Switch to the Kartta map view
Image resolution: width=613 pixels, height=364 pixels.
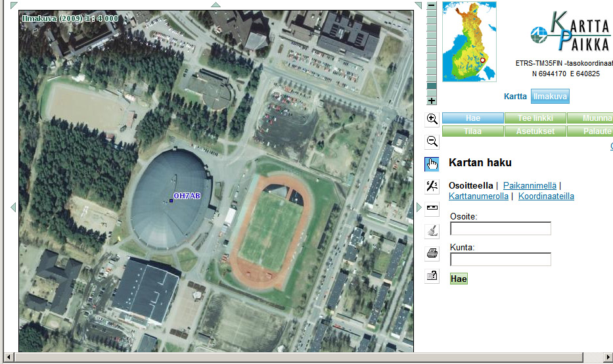(x=515, y=97)
